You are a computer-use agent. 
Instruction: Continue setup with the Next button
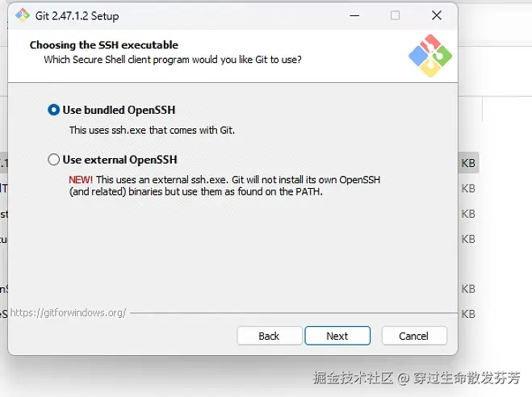337,336
